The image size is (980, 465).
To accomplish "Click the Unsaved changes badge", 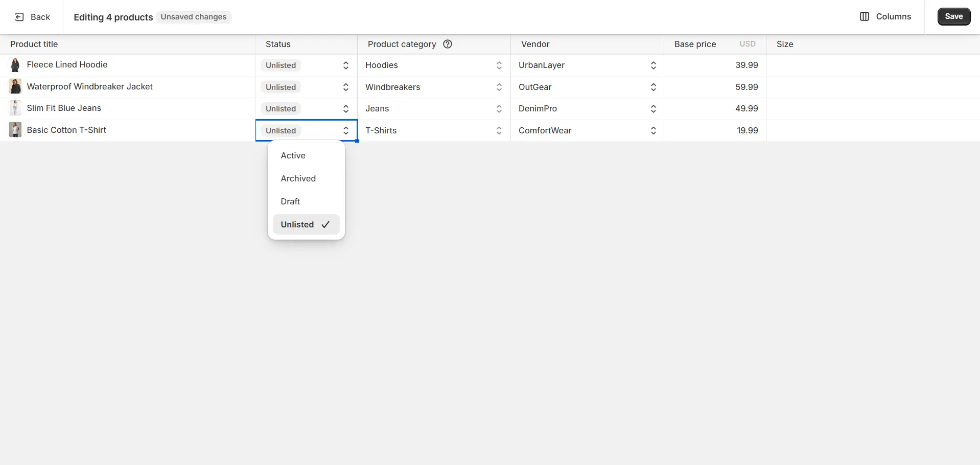I will (194, 17).
